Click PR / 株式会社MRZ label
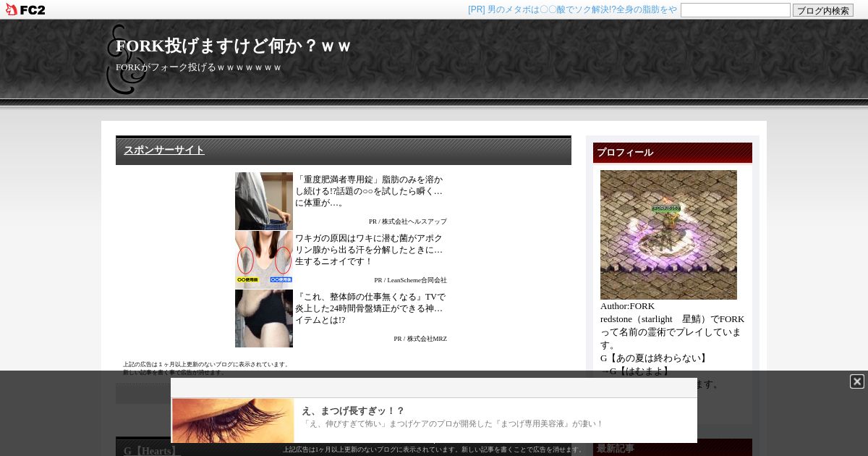Image resolution: width=868 pixels, height=456 pixels. [x=420, y=339]
